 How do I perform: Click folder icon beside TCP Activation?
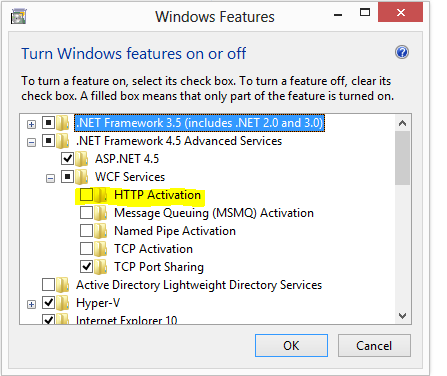point(100,249)
